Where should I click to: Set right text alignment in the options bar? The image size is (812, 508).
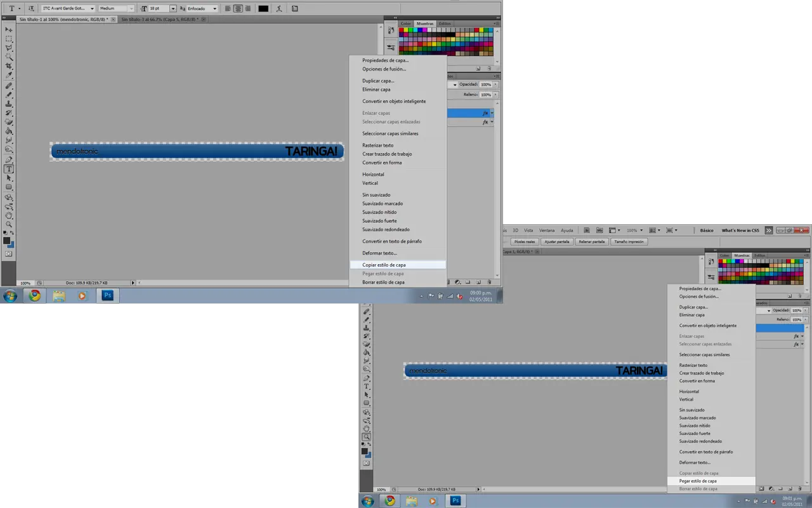(248, 9)
